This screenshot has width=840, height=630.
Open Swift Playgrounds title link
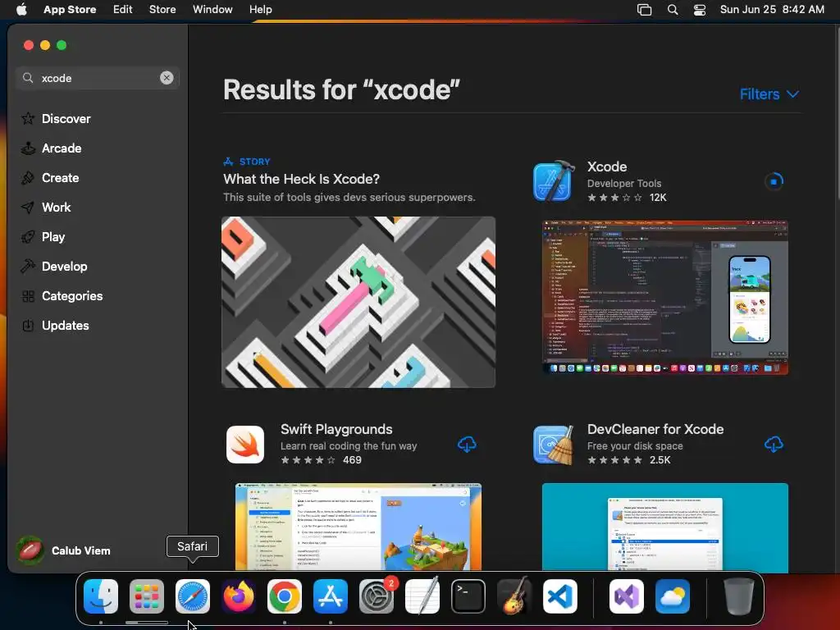336,429
